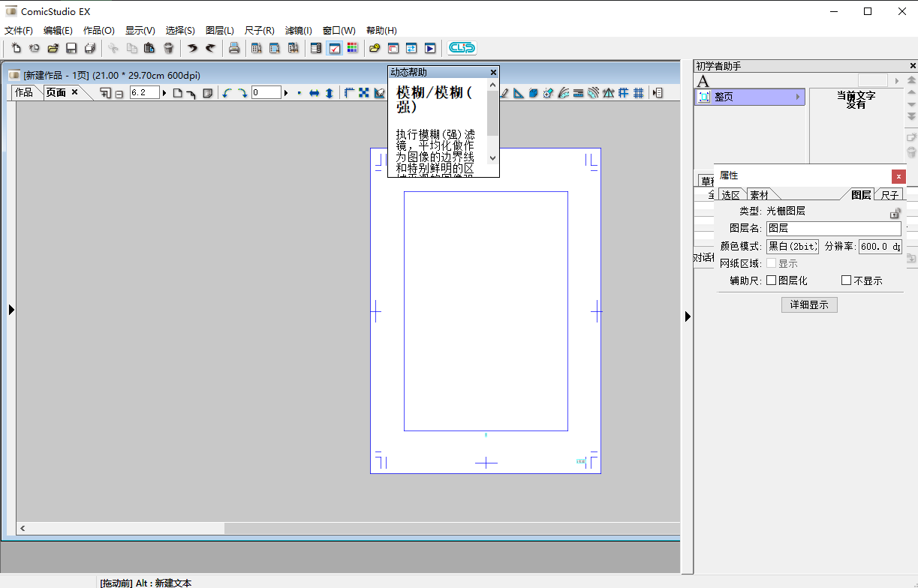Close the 动态帮助 panel
The width and height of the screenshot is (918, 588).
493,72
